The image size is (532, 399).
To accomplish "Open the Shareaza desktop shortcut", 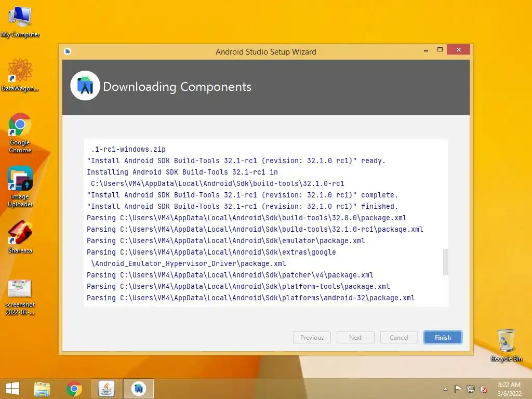I will (20, 237).
